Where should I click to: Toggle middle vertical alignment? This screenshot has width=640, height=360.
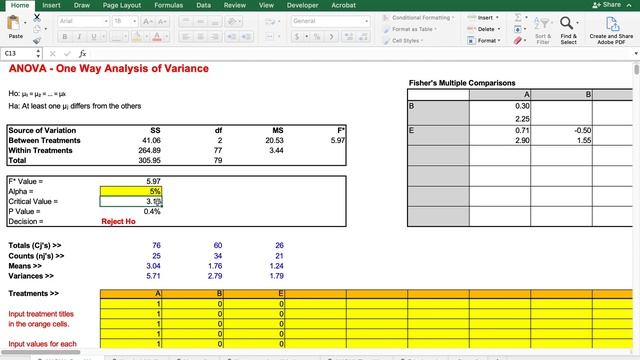[200, 21]
